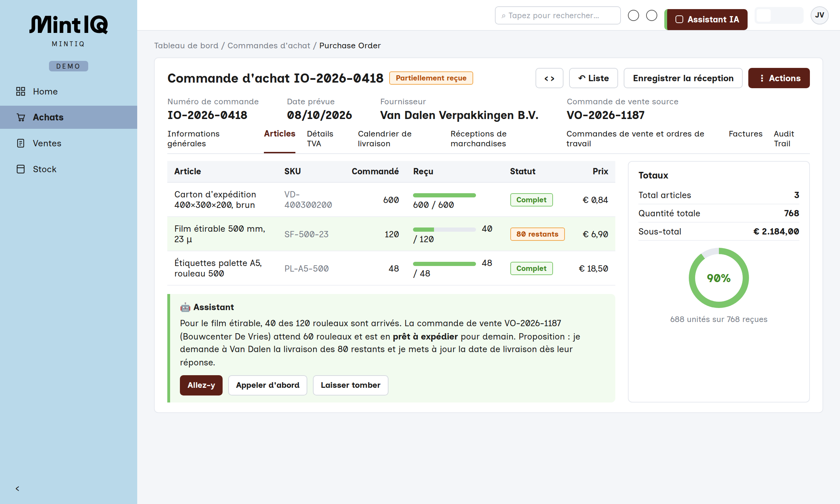Click the previous/next record arrows button

click(x=549, y=78)
